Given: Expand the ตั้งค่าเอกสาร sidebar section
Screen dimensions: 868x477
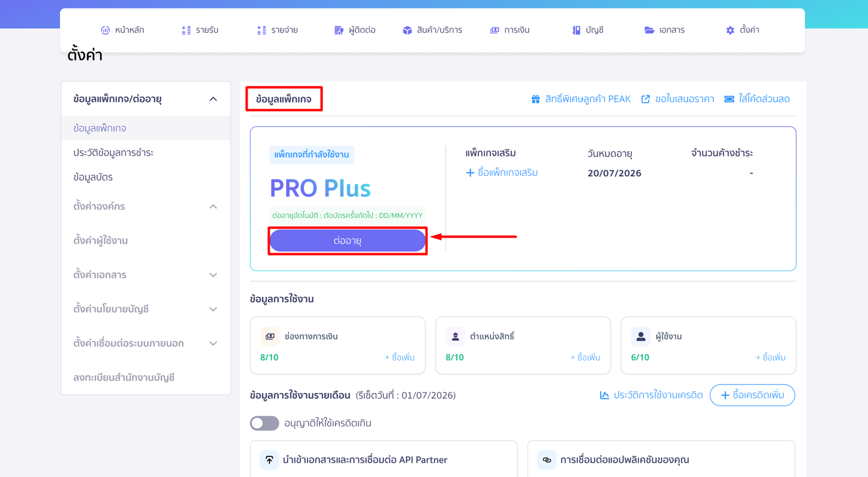Looking at the screenshot, I should click(213, 275).
